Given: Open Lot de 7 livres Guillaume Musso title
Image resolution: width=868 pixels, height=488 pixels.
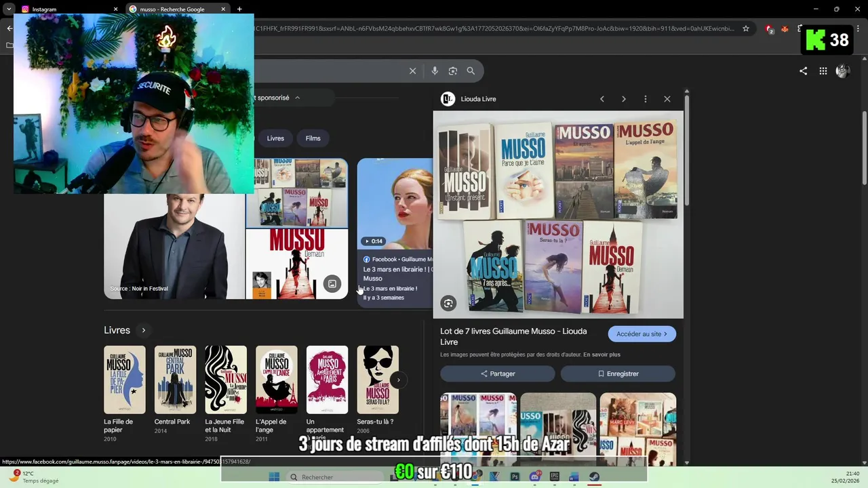Looking at the screenshot, I should coord(513,336).
